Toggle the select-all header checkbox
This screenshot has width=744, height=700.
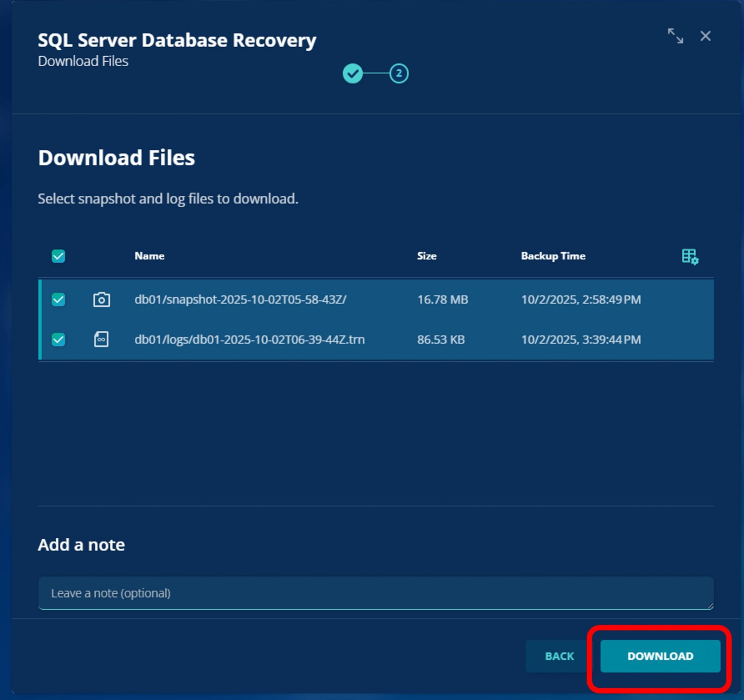pyautogui.click(x=59, y=256)
